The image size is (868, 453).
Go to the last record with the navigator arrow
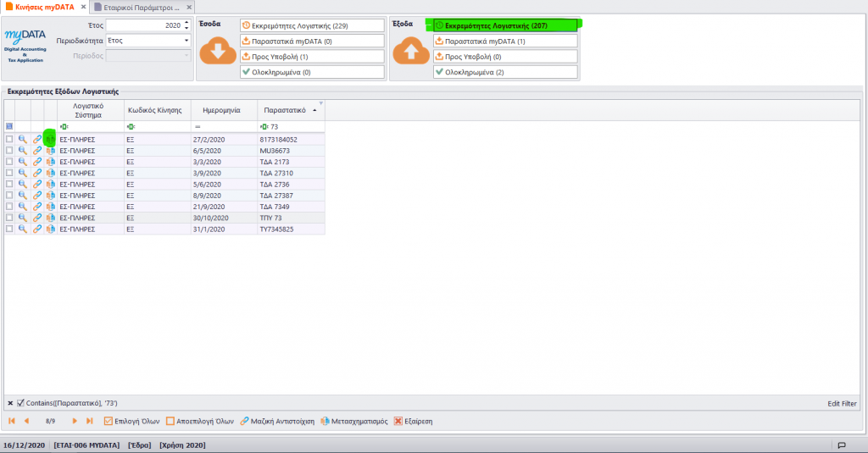[89, 421]
